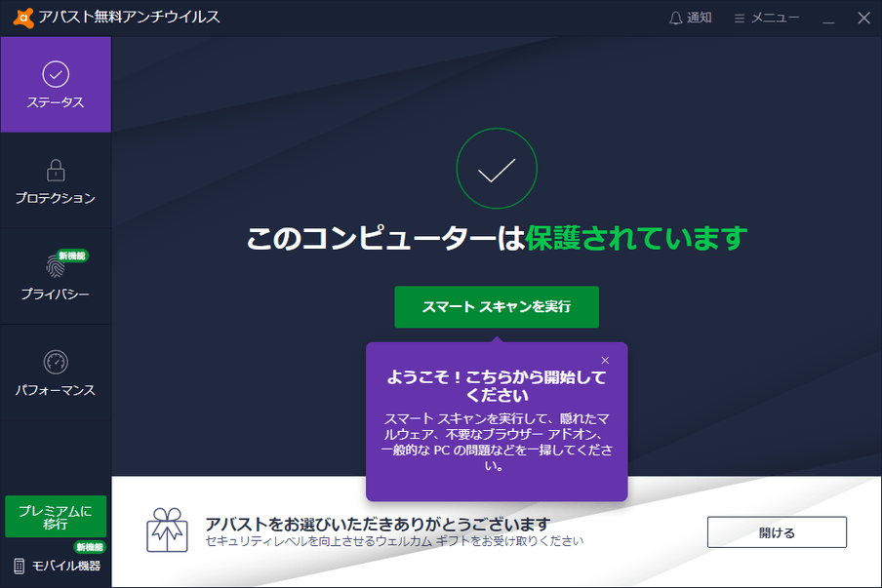Open the プライバシー sidebar tab
The height and width of the screenshot is (588, 882).
(x=56, y=277)
